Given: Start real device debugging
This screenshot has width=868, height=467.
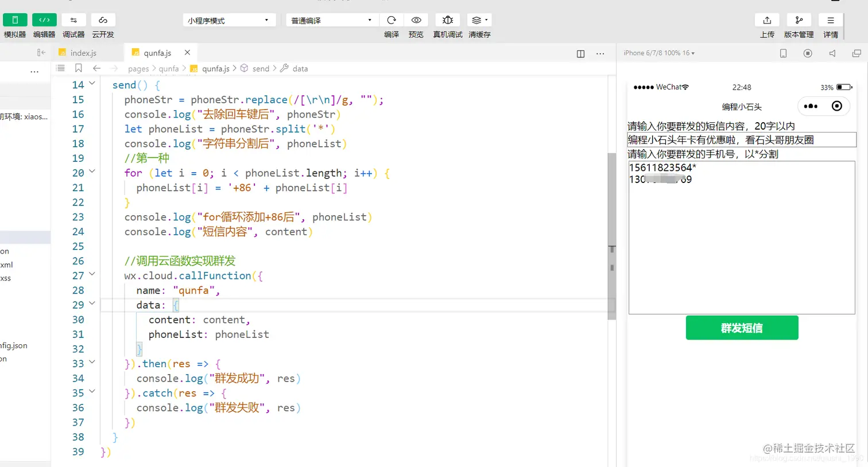Looking at the screenshot, I should click(448, 20).
